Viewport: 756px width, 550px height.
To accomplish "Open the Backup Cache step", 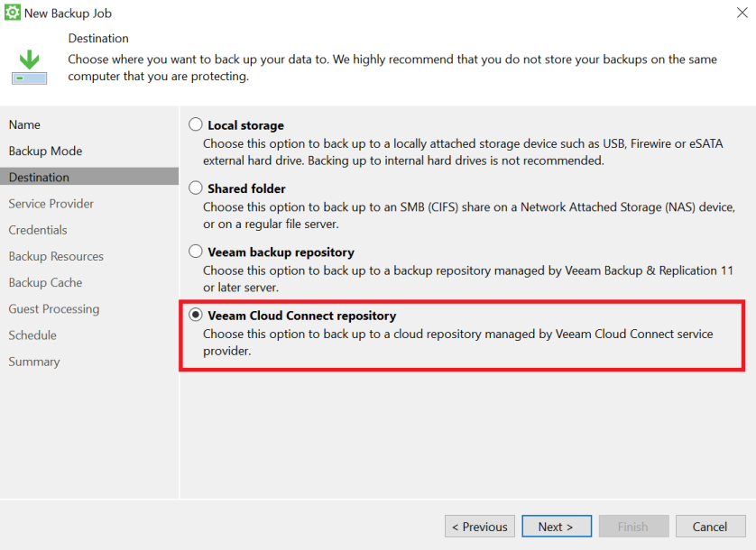I will click(45, 282).
